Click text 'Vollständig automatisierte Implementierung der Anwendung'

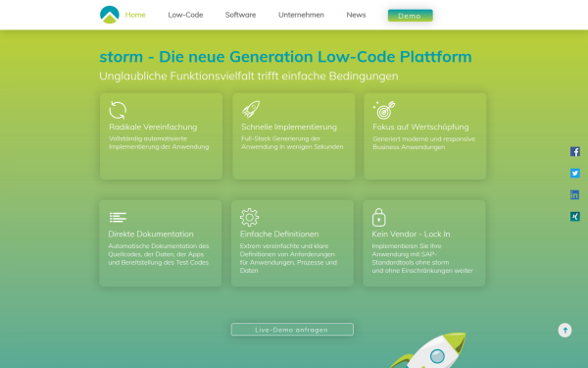(159, 142)
